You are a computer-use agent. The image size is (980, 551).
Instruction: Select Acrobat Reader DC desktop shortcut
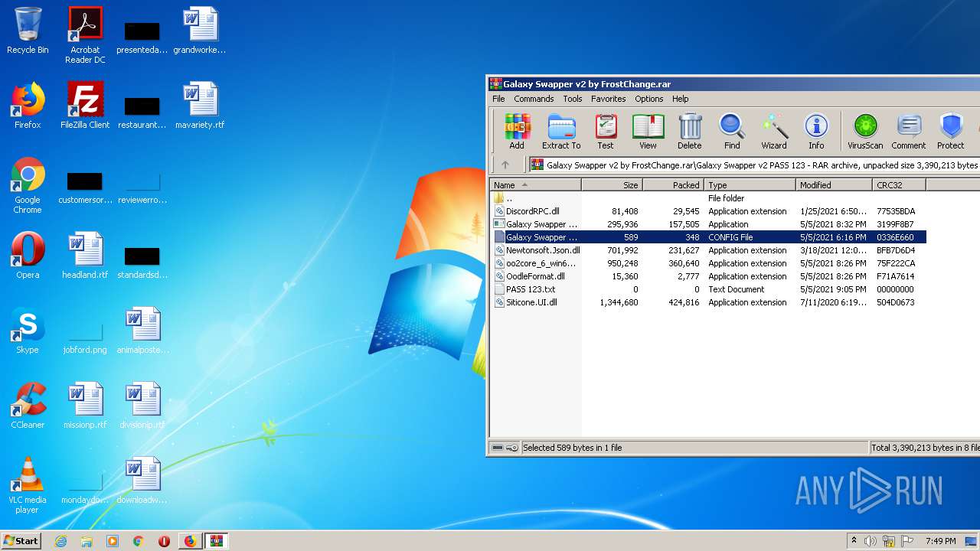coord(85,35)
